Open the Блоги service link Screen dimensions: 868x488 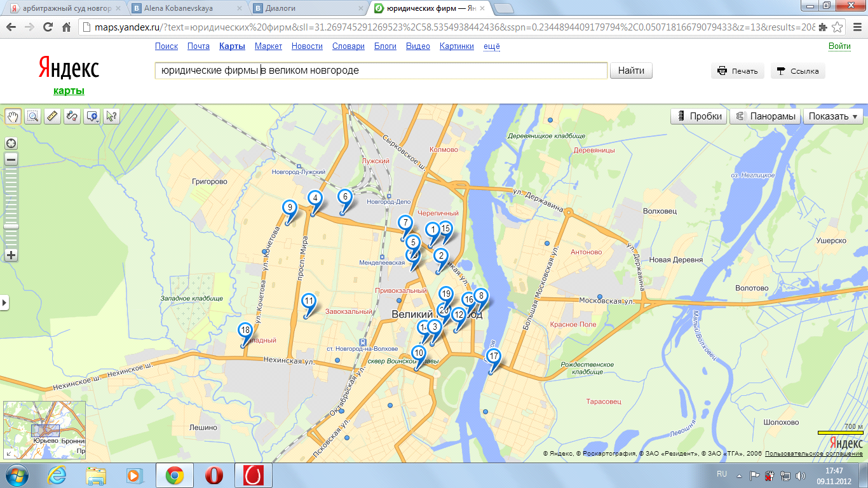(385, 46)
